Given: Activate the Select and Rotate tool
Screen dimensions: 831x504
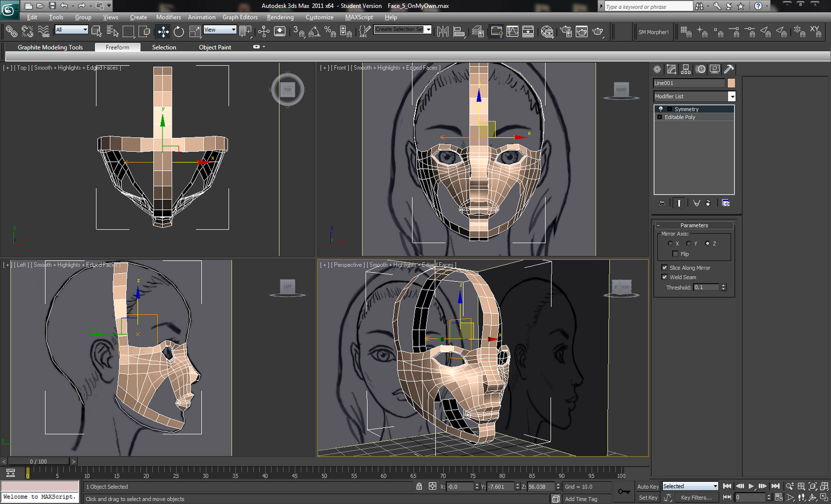Looking at the screenshot, I should click(178, 32).
